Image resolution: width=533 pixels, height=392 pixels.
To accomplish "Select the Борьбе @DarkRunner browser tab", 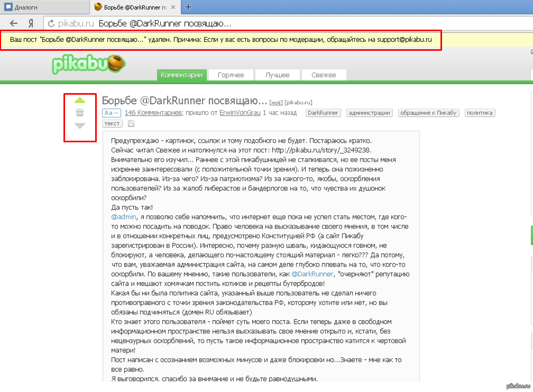I will [x=135, y=7].
